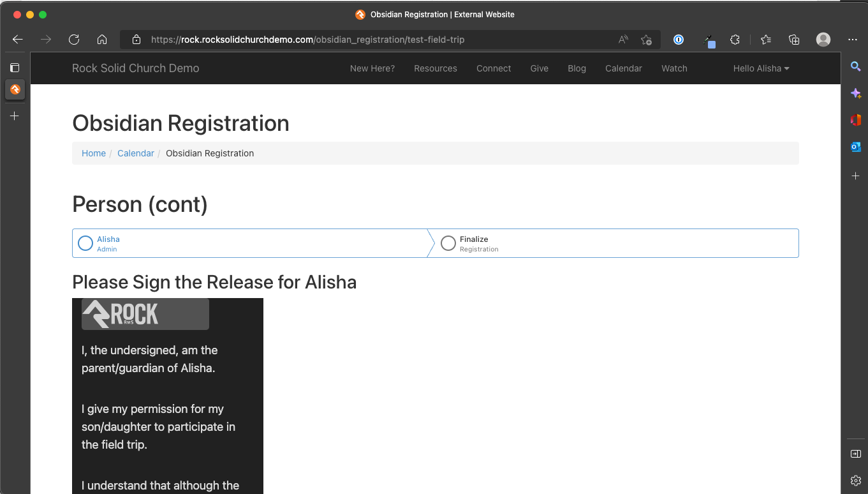Click the Rock Solid Church Demo brand link

pyautogui.click(x=136, y=68)
